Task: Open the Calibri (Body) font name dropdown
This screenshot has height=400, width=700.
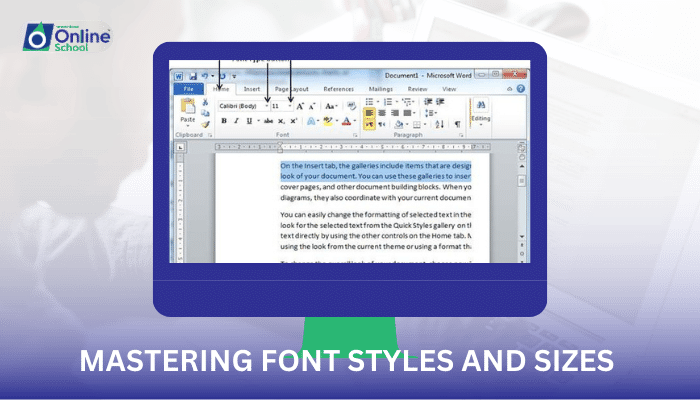Action: coord(267,106)
